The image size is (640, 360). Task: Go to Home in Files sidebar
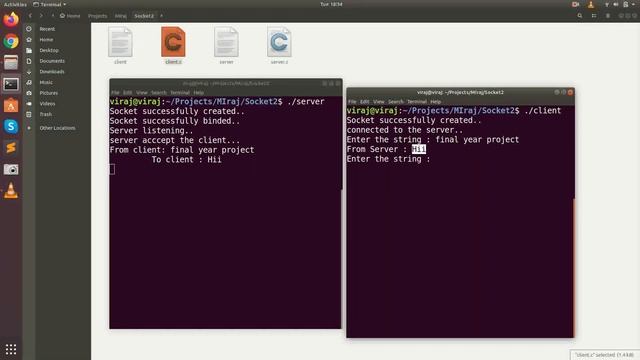[46, 40]
